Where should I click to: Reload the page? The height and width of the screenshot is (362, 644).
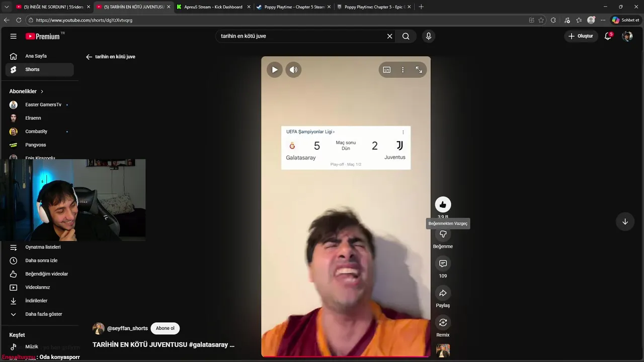pyautogui.click(x=19, y=20)
